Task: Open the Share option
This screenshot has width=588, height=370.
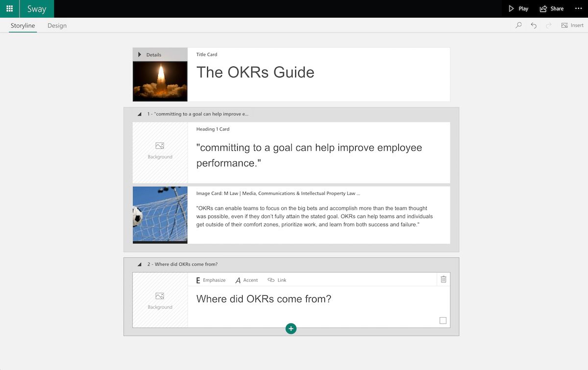Action: tap(551, 9)
